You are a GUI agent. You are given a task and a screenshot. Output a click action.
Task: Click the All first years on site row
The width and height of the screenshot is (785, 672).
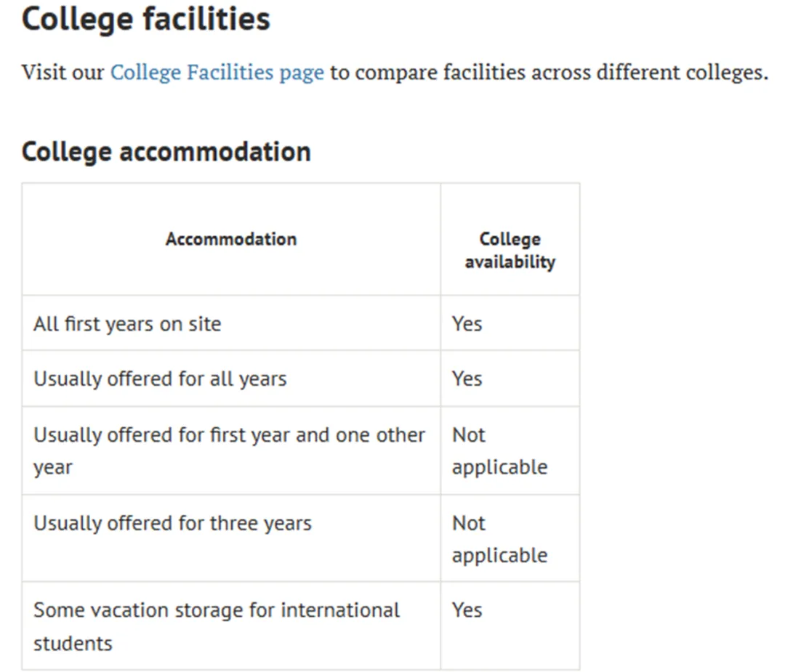[x=300, y=323]
